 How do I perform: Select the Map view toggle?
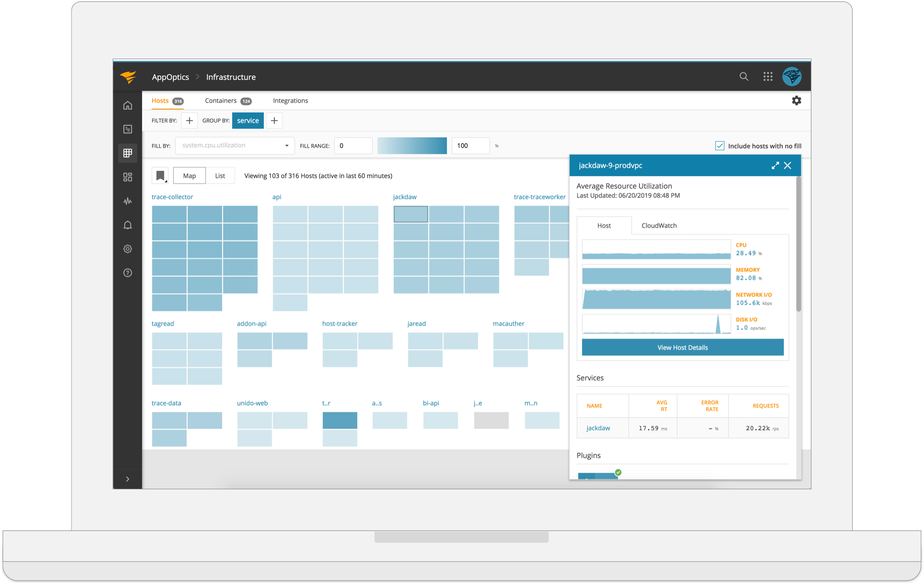point(189,176)
